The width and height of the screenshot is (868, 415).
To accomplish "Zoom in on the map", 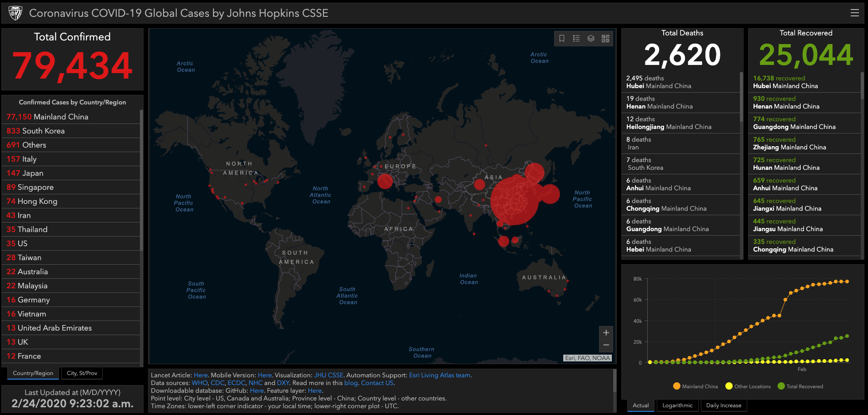I will point(606,333).
